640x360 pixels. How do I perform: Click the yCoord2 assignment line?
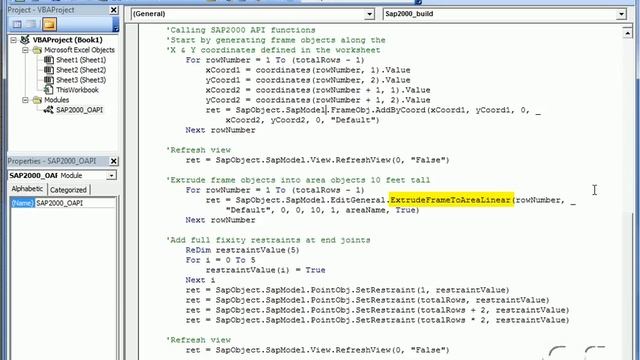point(318,100)
